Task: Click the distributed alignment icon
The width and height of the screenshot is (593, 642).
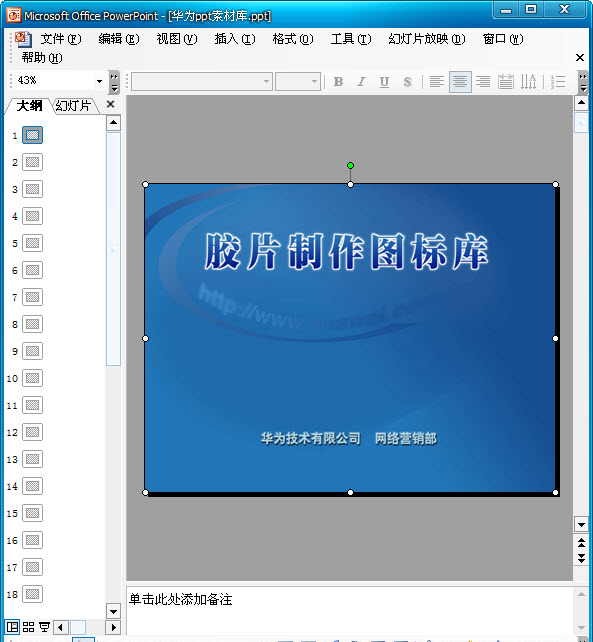Action: [x=506, y=81]
